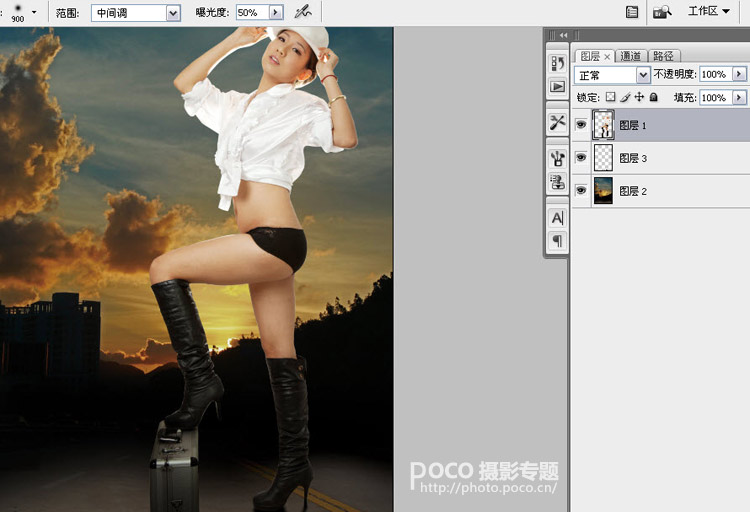The width and height of the screenshot is (750, 512).
Task: Click the lock image pixels brush icon
Action: tap(625, 97)
